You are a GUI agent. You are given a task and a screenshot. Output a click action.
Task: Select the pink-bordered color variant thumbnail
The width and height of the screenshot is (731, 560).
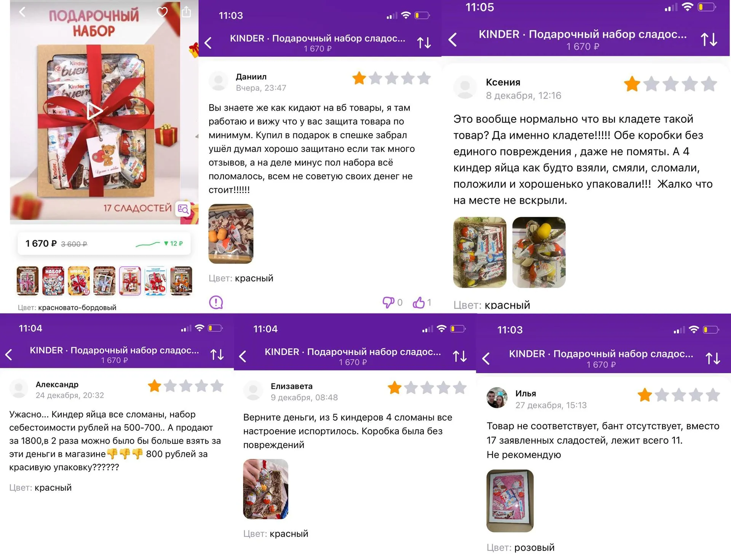click(130, 281)
